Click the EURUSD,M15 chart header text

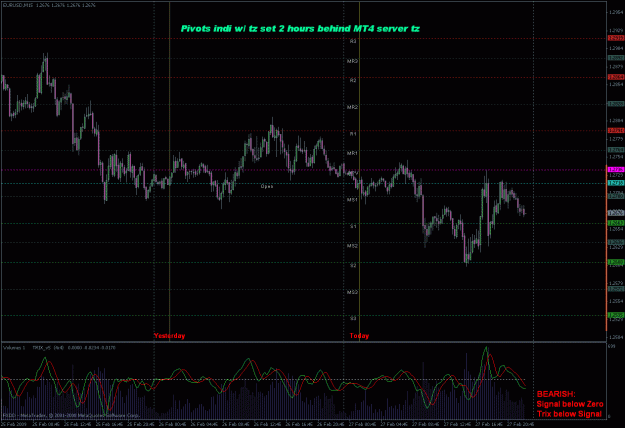pos(49,5)
